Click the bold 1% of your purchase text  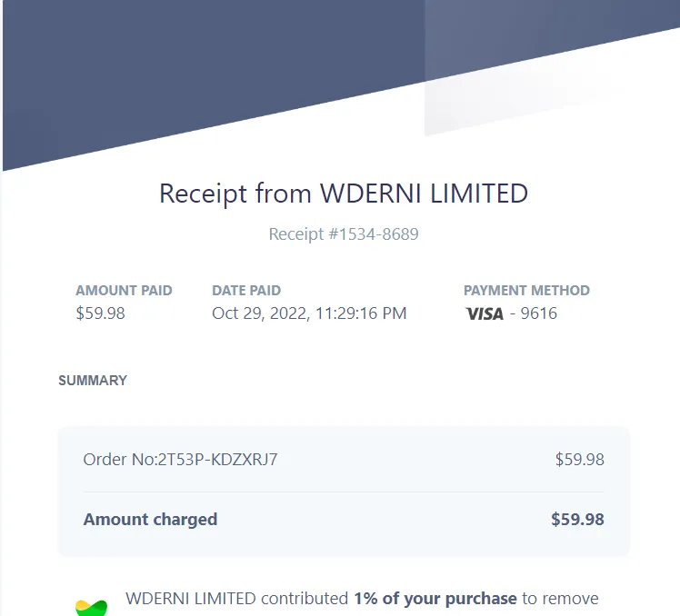click(x=435, y=599)
